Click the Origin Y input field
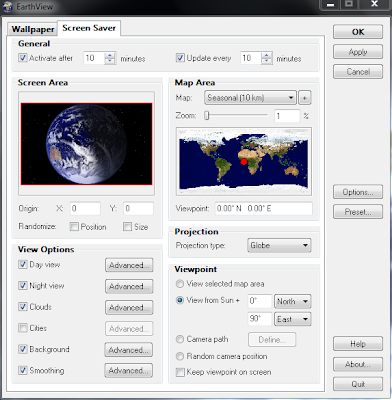This screenshot has width=392, height=400. pos(138,209)
